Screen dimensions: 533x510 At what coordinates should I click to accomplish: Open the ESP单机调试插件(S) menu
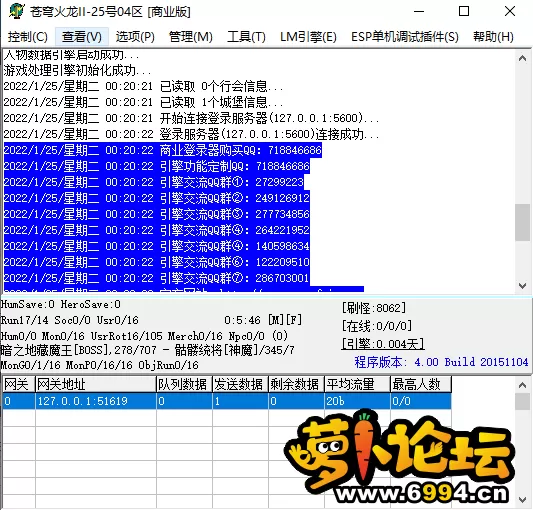(405, 37)
